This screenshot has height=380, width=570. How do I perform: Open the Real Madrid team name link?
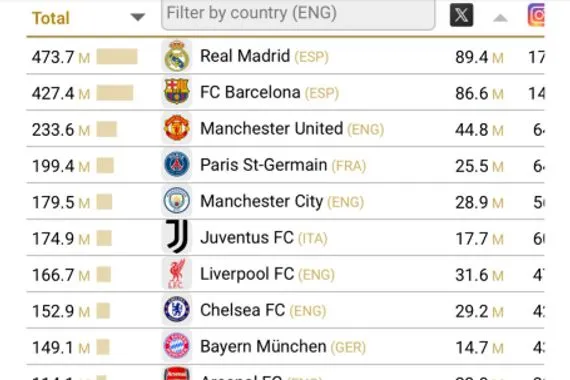[245, 56]
